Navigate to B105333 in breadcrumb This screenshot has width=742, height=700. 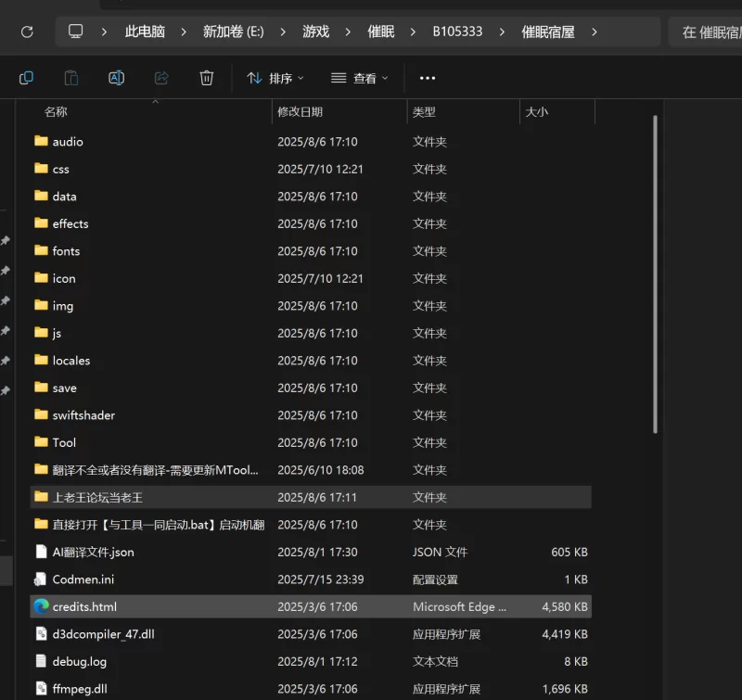click(x=457, y=32)
